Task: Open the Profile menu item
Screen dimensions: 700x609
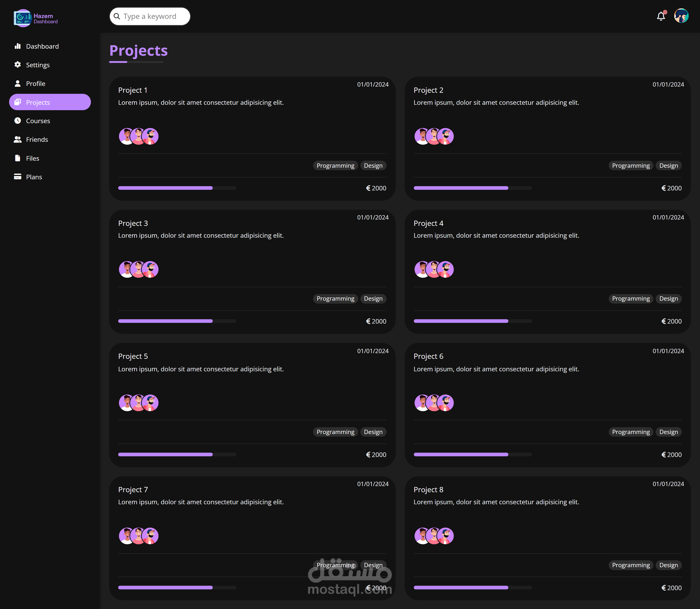Action: click(35, 84)
